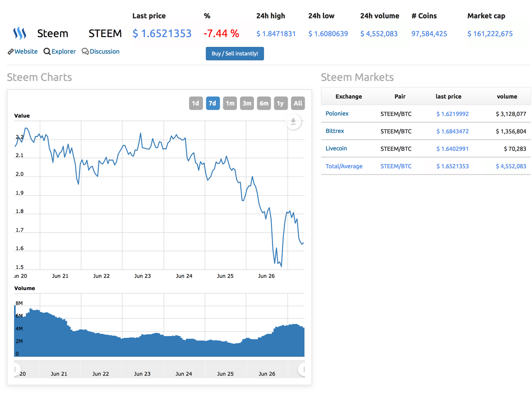Switch chart range to 1m
This screenshot has height=396, width=532.
pyautogui.click(x=230, y=103)
